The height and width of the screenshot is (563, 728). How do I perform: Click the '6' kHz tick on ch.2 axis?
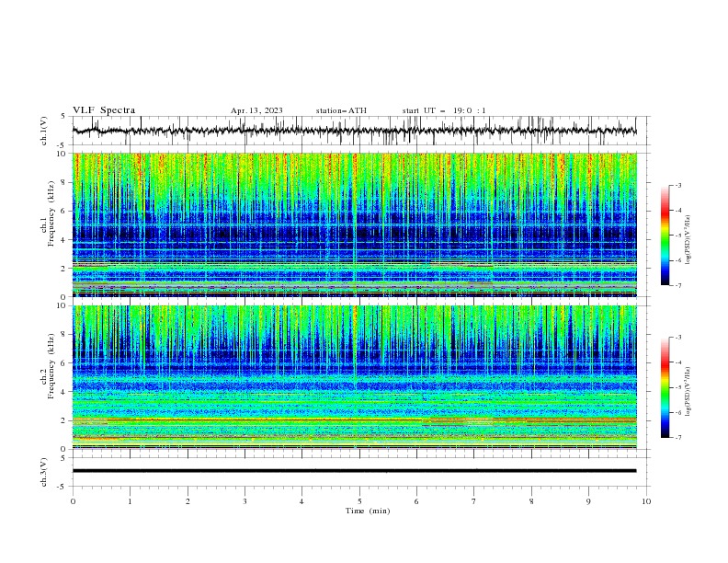(64, 362)
